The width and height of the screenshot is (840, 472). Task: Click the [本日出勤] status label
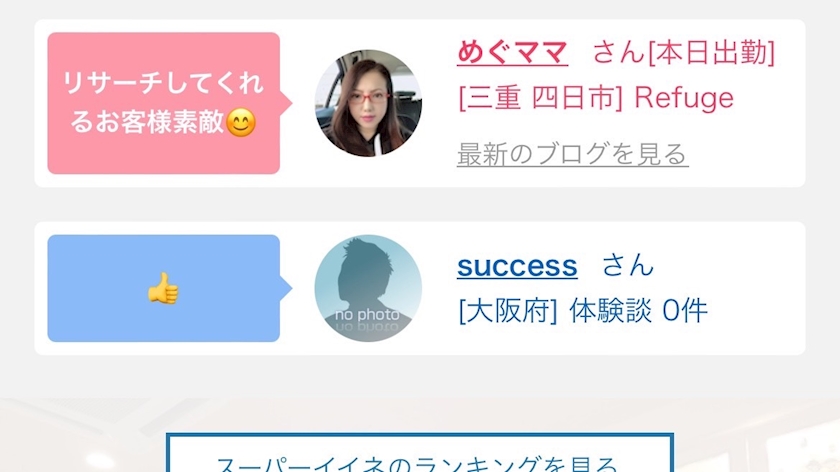[711, 53]
